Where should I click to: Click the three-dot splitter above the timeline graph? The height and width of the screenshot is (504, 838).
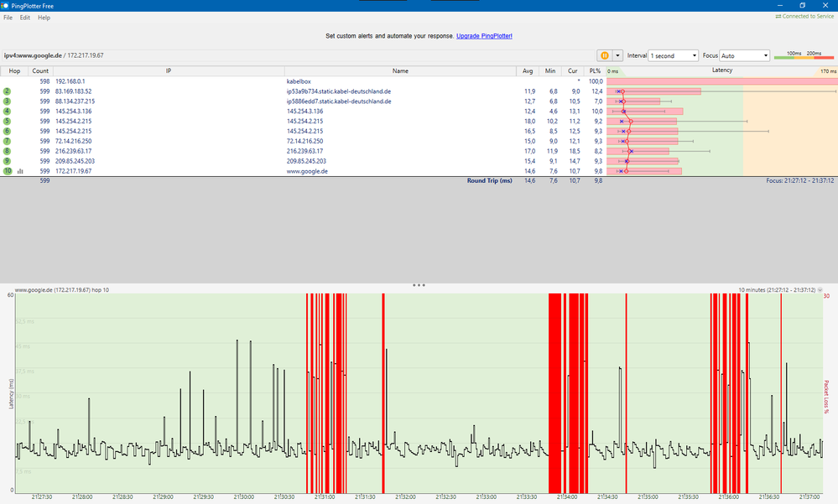[419, 285]
